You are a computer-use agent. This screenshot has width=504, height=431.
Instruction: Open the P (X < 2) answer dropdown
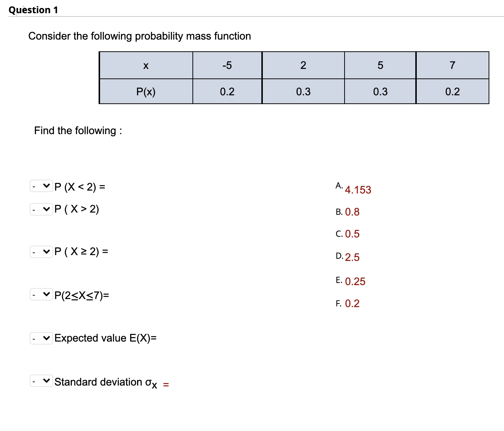coord(41,186)
